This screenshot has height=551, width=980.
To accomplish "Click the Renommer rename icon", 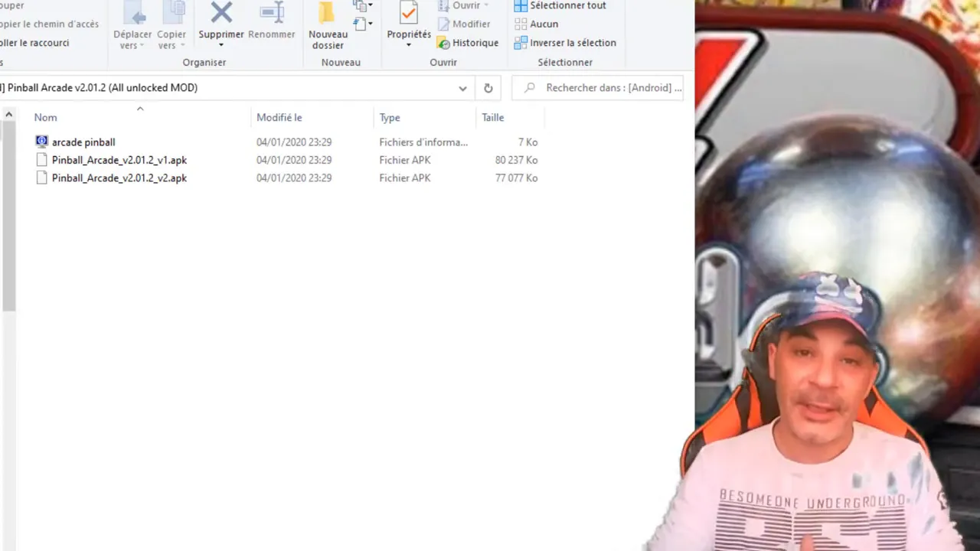I will [x=272, y=12].
